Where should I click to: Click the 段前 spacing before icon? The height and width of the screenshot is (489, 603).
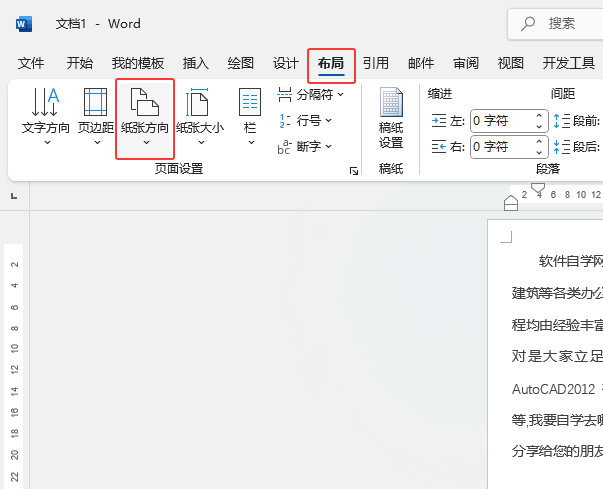click(561, 121)
